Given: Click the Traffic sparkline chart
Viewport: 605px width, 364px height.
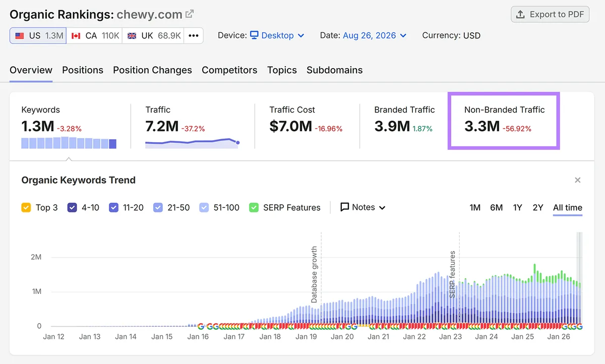Looking at the screenshot, I should [192, 143].
